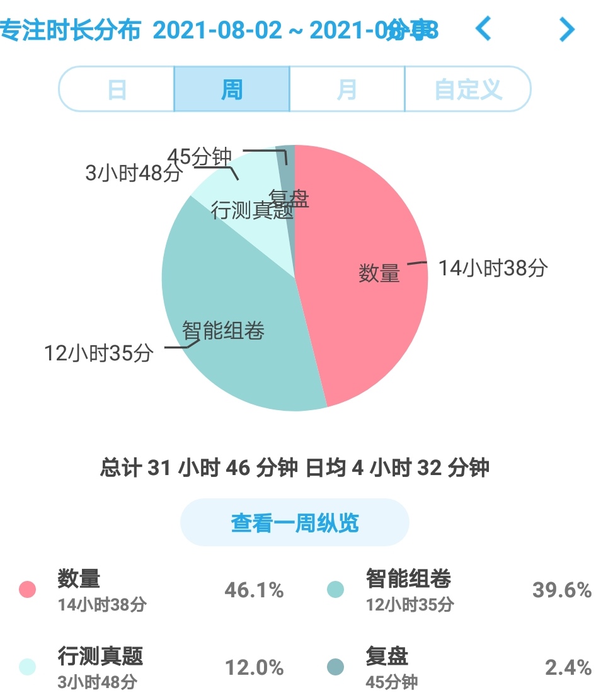Click the gray-blue 复盘 legend dot
The height and width of the screenshot is (700, 596).
[336, 667]
